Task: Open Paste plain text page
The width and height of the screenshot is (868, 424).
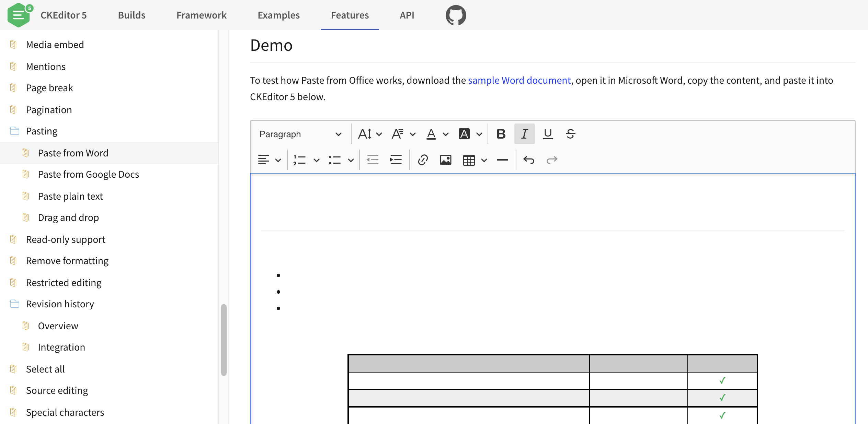Action: pyautogui.click(x=70, y=196)
